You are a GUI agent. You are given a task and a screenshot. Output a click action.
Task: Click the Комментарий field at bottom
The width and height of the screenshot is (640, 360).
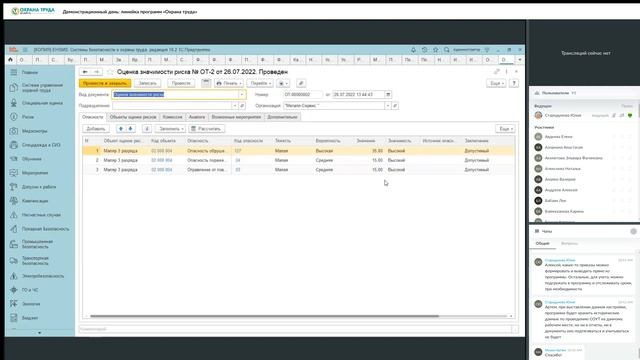[295, 329]
